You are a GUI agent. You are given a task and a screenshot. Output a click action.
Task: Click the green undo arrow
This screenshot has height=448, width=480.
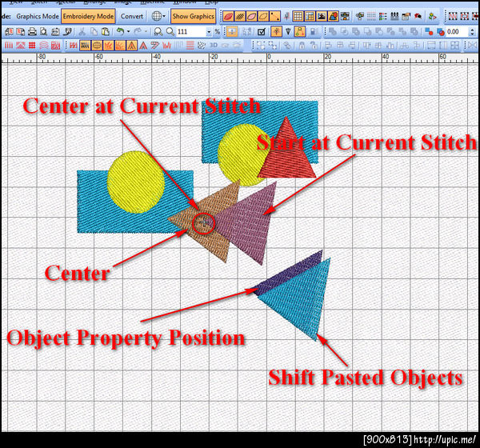[121, 31]
